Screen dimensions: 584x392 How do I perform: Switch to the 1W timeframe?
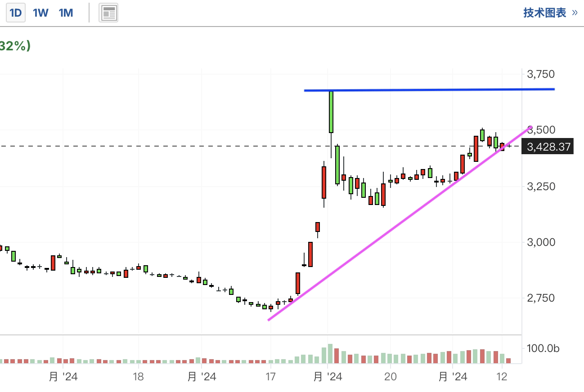[40, 13]
